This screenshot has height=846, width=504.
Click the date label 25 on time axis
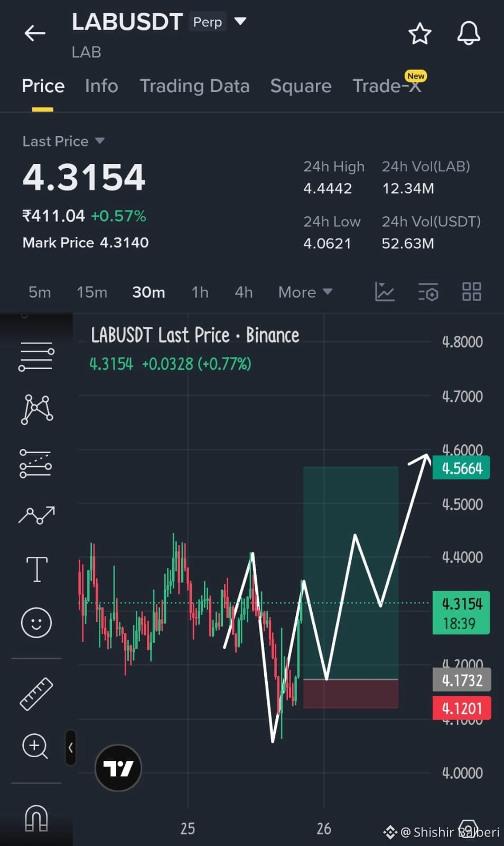tap(188, 829)
